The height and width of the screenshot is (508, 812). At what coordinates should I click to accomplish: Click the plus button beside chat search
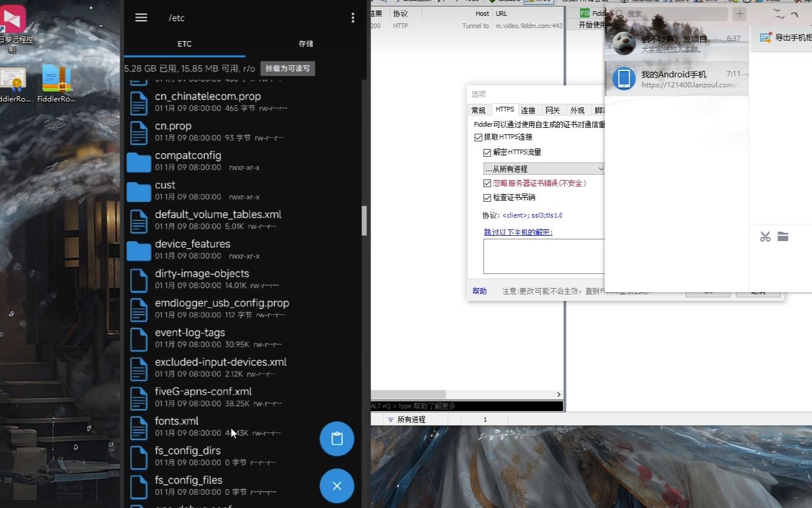tap(740, 13)
